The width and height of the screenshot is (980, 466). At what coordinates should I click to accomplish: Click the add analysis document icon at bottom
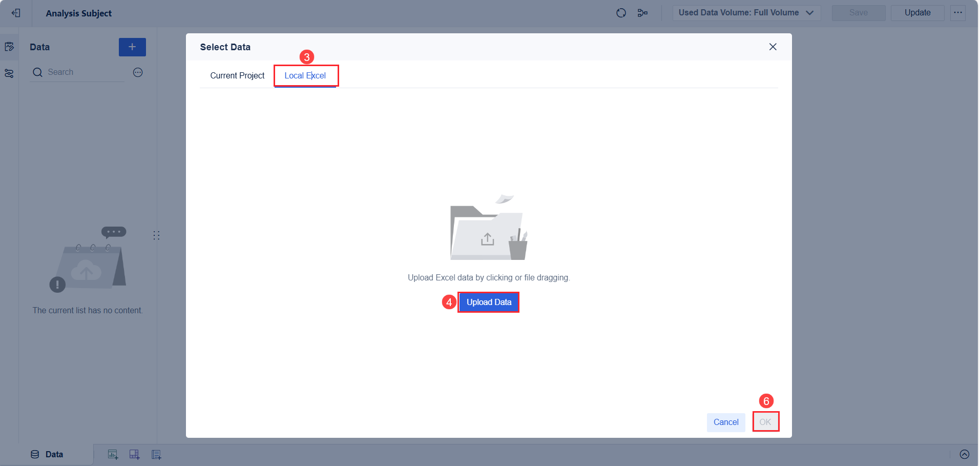[156, 455]
